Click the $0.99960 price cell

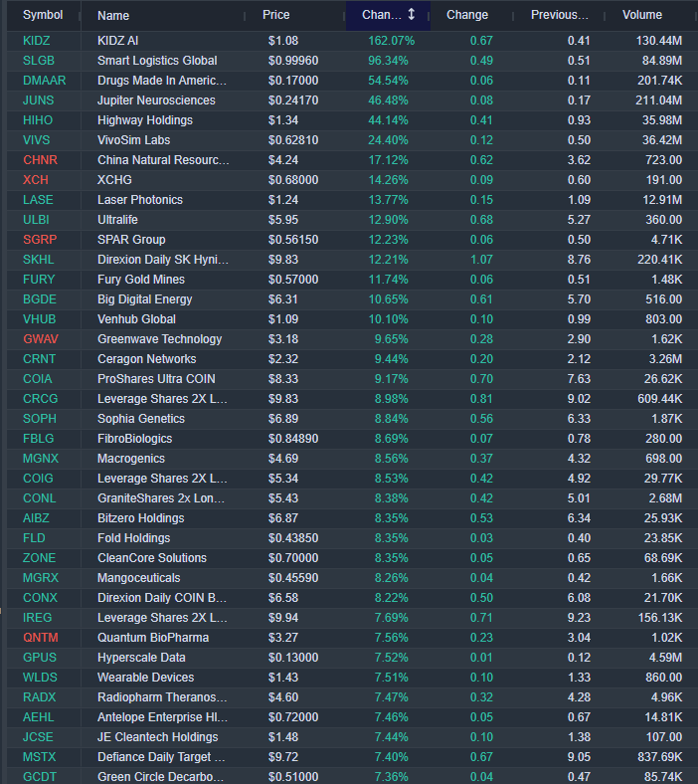point(293,61)
